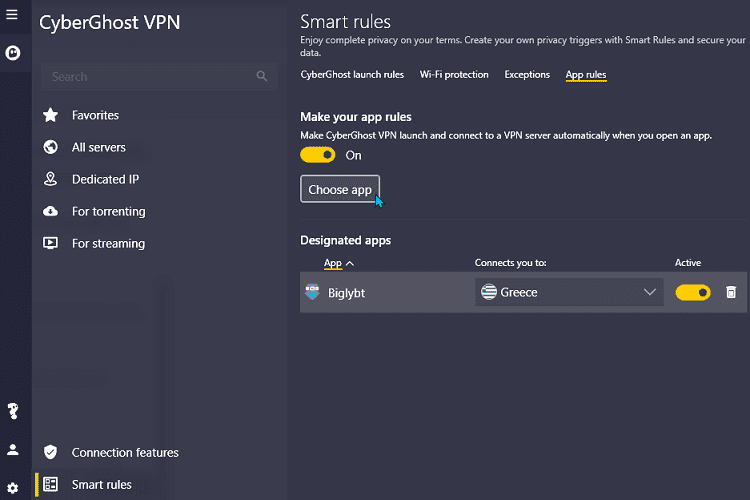The image size is (750, 500).
Task: Open account via user profile icon
Action: tap(13, 450)
